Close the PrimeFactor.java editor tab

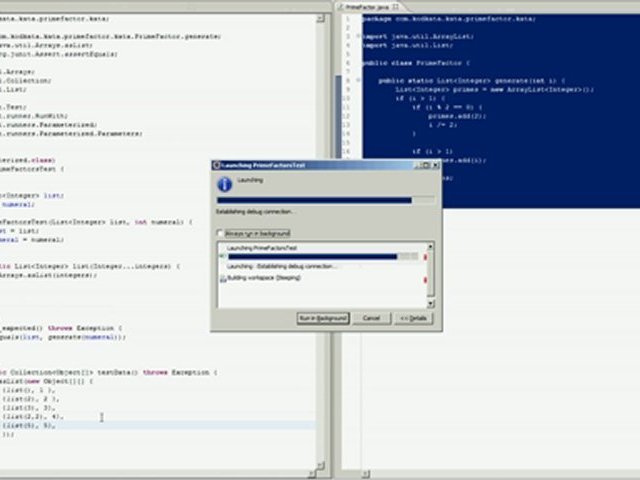[x=394, y=6]
